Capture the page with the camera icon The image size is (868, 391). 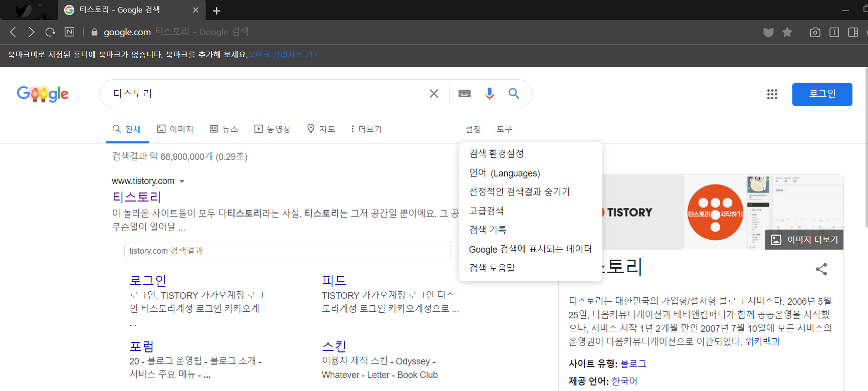tap(815, 32)
